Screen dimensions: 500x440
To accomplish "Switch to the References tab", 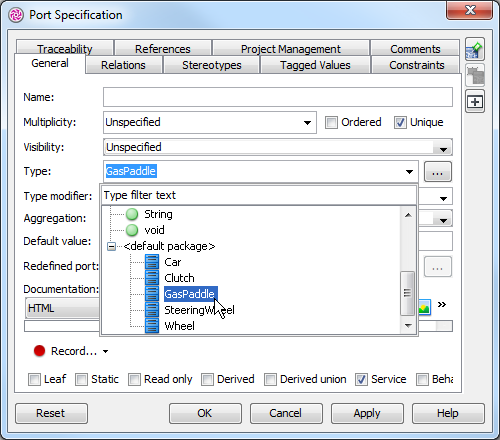I will pos(163,49).
